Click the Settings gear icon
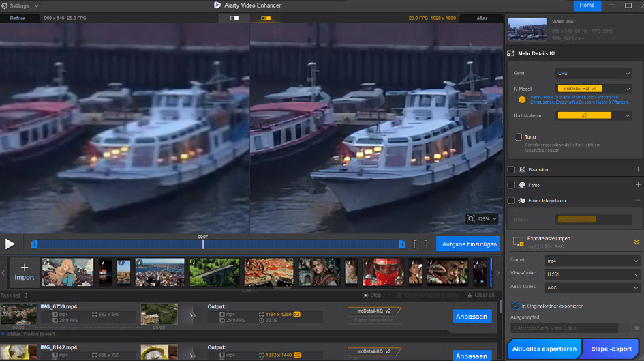Viewport: 644px width, 361px height. pos(5,5)
